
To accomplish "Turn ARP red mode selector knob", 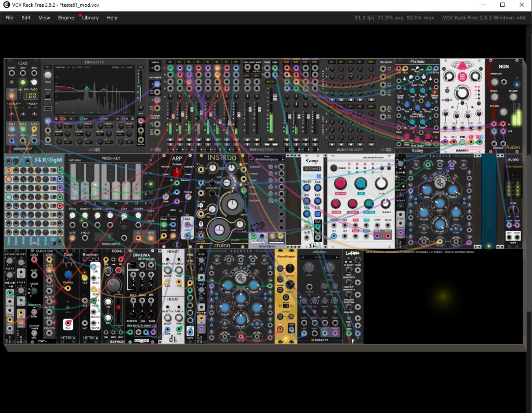I will coord(176,172).
